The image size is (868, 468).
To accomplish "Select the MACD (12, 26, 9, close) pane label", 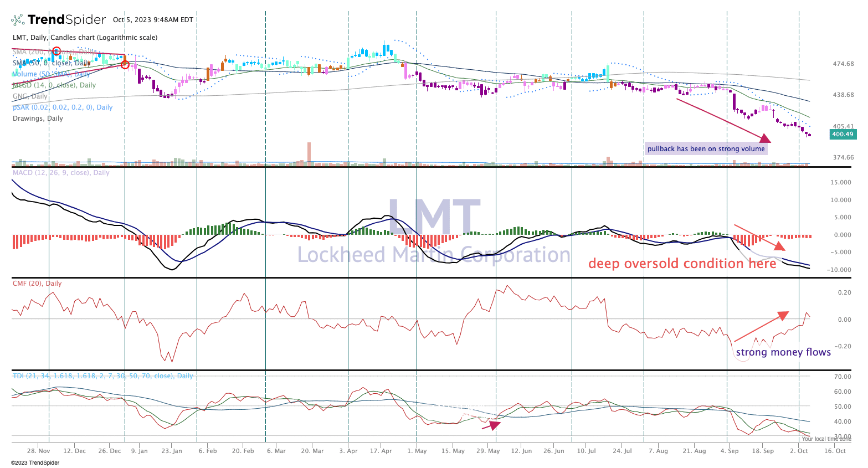I will pos(61,173).
